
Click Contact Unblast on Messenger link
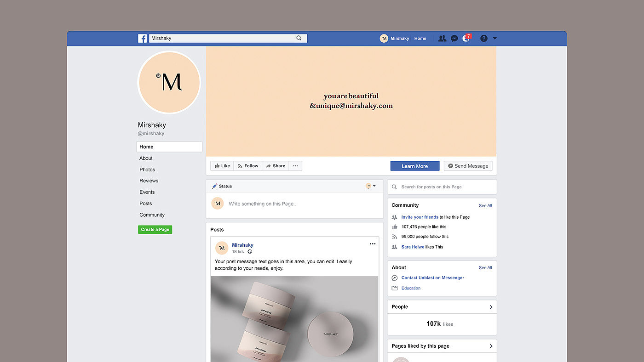pyautogui.click(x=432, y=278)
